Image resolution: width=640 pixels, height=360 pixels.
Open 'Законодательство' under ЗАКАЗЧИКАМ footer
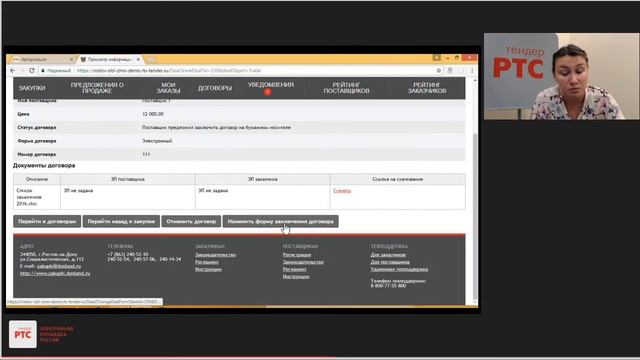216,255
